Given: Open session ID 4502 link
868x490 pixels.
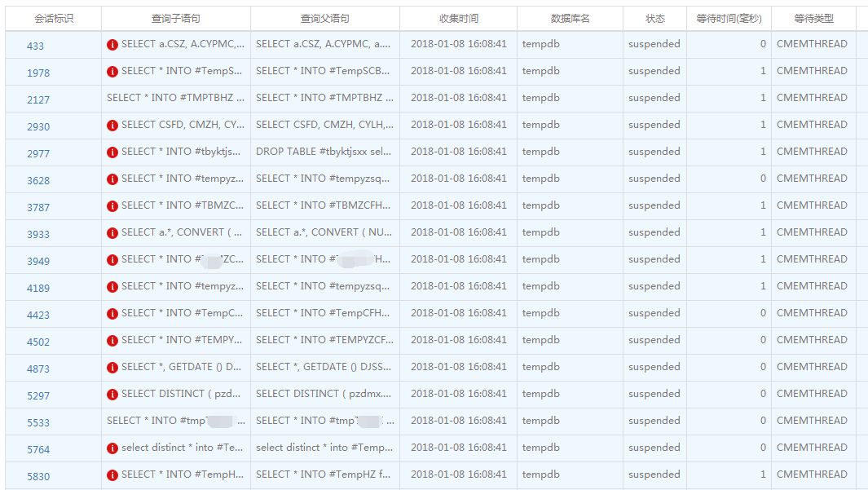Looking at the screenshot, I should tap(38, 342).
